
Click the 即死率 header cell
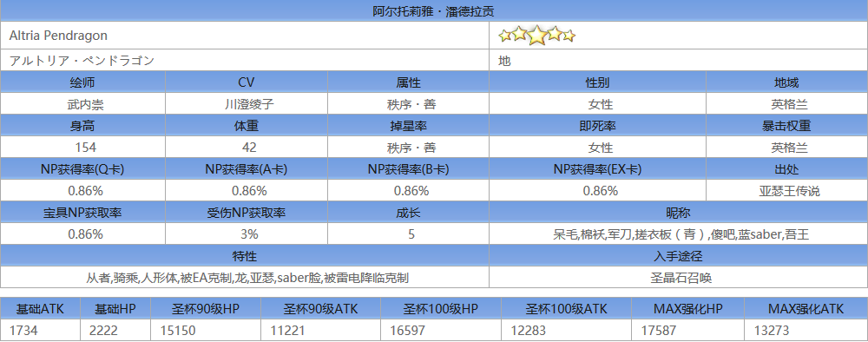(597, 126)
